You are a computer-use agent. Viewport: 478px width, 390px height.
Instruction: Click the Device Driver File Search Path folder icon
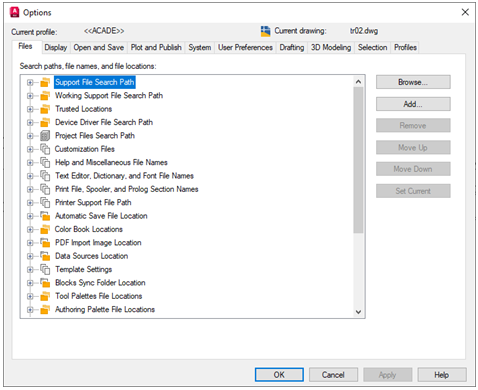click(x=45, y=122)
